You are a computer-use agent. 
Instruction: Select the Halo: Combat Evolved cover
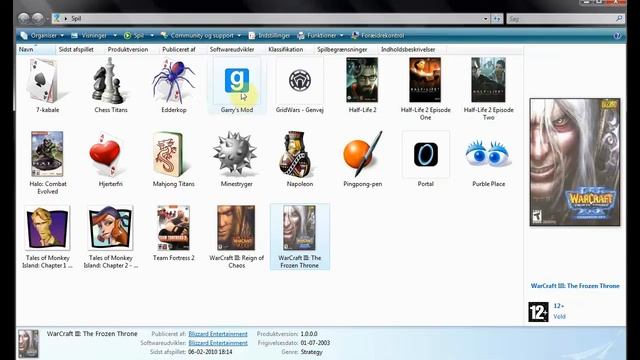(47, 154)
